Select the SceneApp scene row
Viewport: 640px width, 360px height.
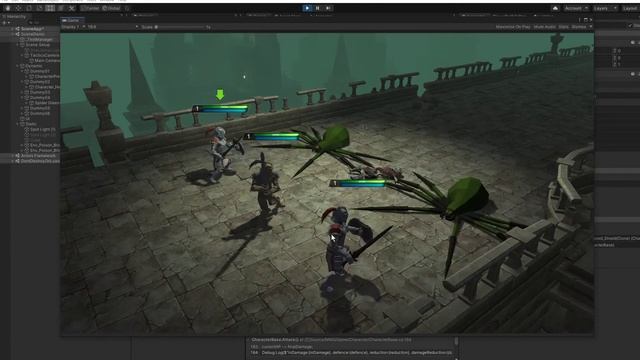(x=33, y=29)
